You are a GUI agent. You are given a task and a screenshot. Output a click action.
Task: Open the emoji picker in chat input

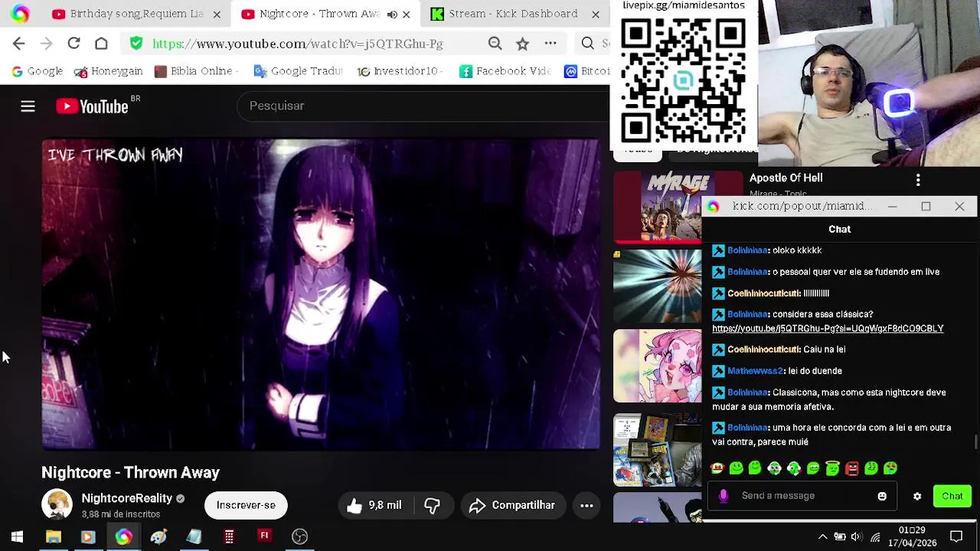click(882, 496)
